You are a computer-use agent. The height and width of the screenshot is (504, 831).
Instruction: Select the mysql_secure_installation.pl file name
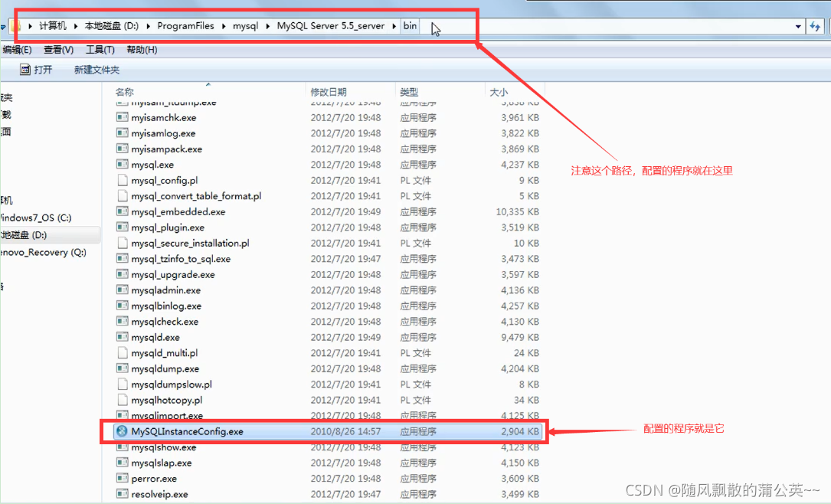[190, 244]
